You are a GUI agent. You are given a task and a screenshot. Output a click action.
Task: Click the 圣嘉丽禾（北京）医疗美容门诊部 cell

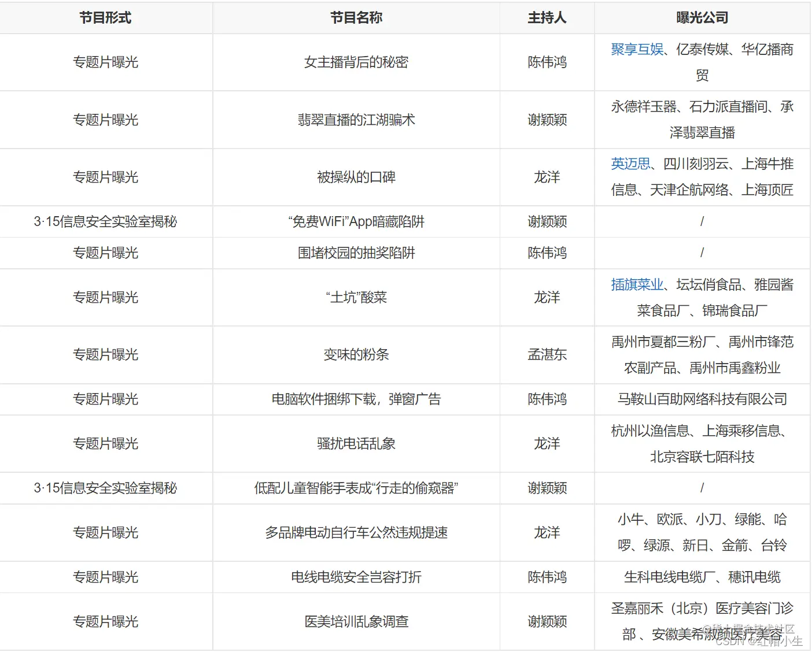coord(702,622)
